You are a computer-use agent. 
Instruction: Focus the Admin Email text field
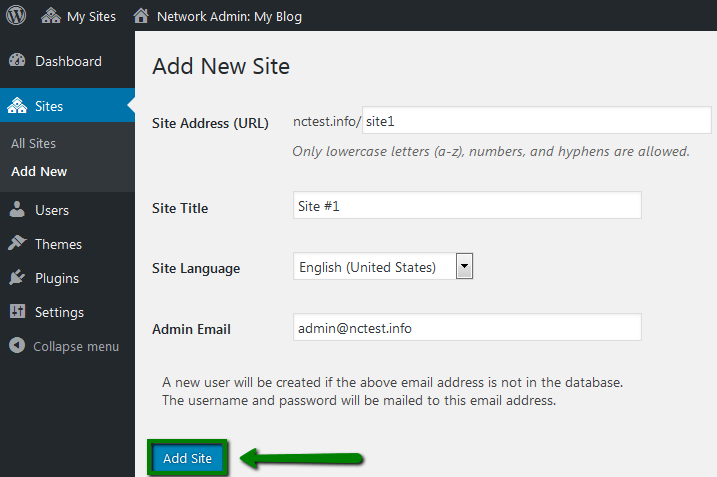tap(467, 327)
